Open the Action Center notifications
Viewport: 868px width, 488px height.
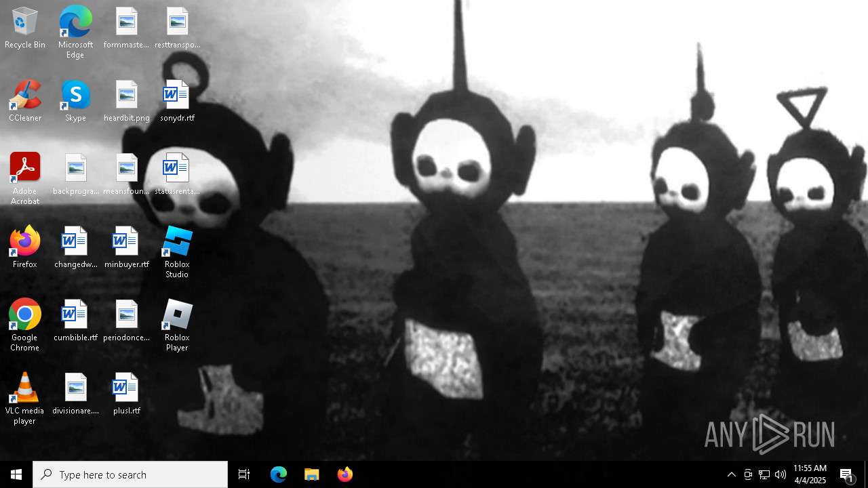(x=847, y=474)
